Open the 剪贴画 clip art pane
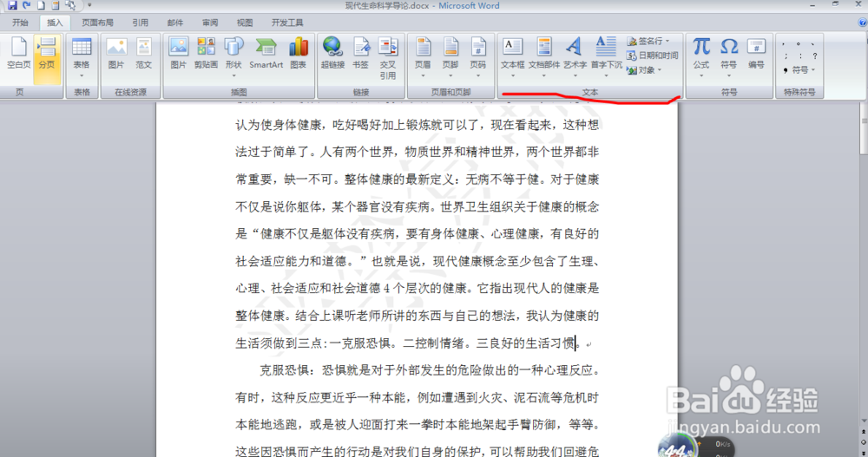868x457 pixels. (206, 54)
